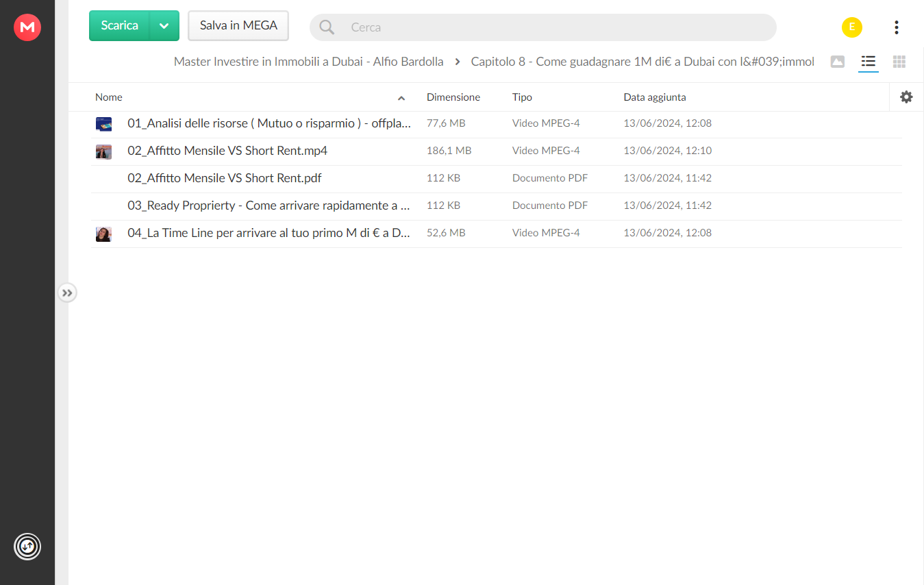Switch to grid thumbnail view icon

(899, 62)
